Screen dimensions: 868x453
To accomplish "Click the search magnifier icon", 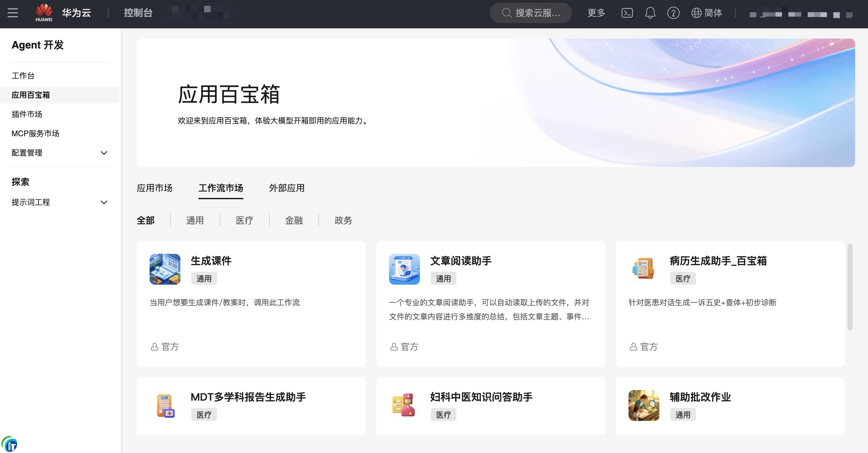I will (x=507, y=13).
